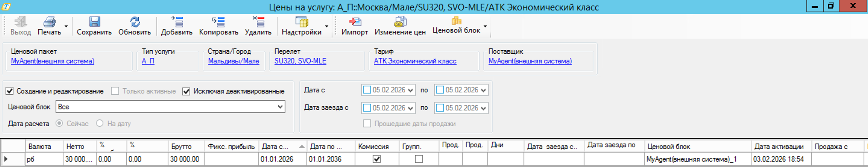The height and width of the screenshot is (167, 868).
Task: Click the Import (Импорт) icon
Action: click(354, 22)
